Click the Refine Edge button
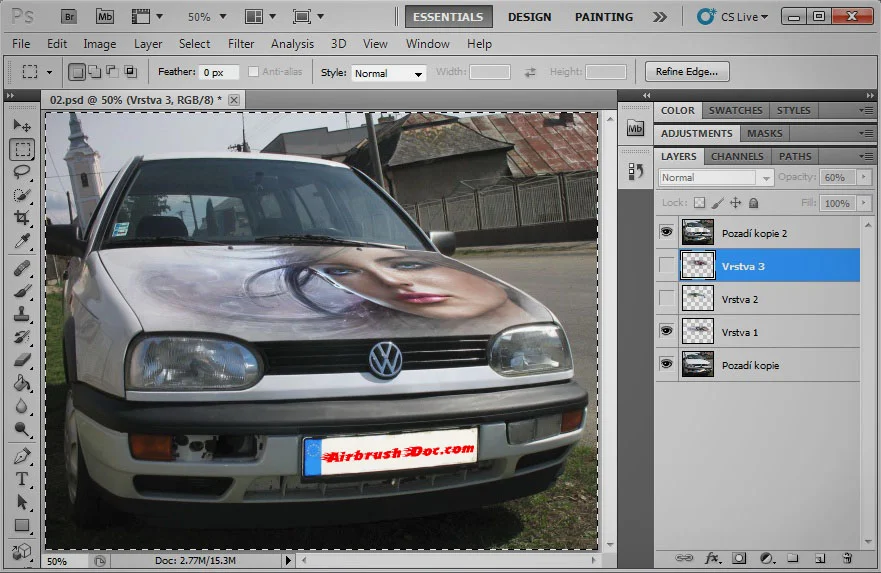The image size is (881, 573). tap(687, 71)
